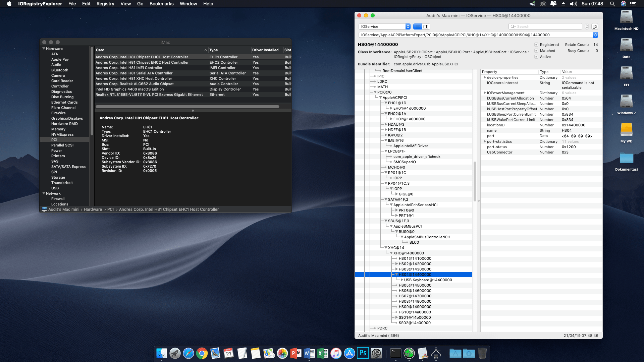Open the Bookmarks menu
This screenshot has height=362, width=644.
coord(161,4)
